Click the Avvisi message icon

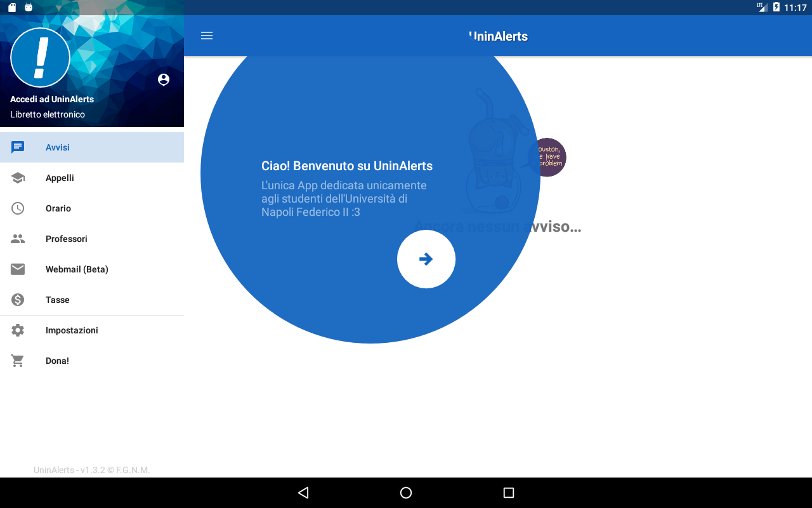point(18,147)
